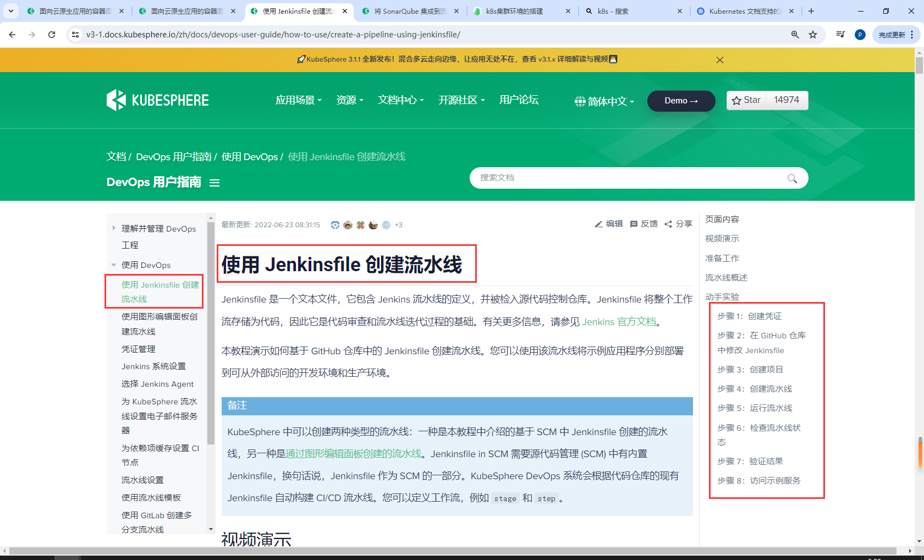Jump to 流水线概述 in page contents

727,278
